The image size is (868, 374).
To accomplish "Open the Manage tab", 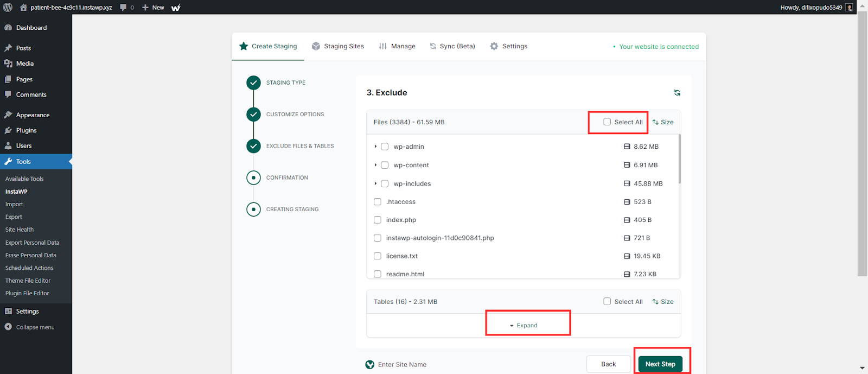I will click(x=397, y=46).
